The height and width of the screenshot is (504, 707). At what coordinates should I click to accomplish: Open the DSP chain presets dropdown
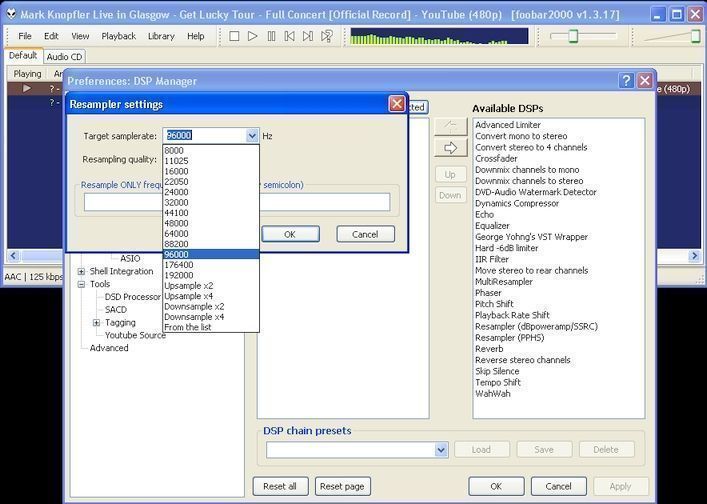click(441, 449)
